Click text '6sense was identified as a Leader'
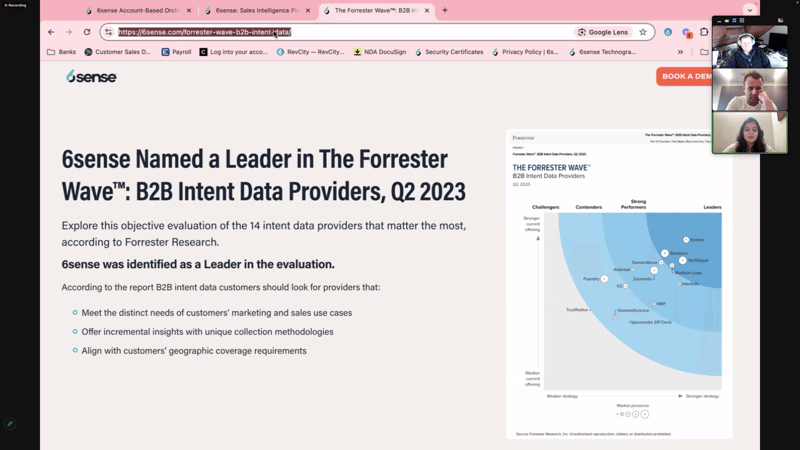 [198, 264]
